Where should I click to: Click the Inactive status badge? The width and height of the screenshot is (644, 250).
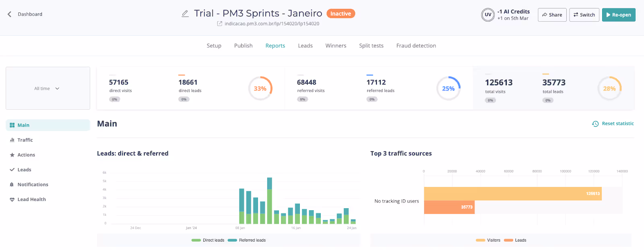point(341,14)
